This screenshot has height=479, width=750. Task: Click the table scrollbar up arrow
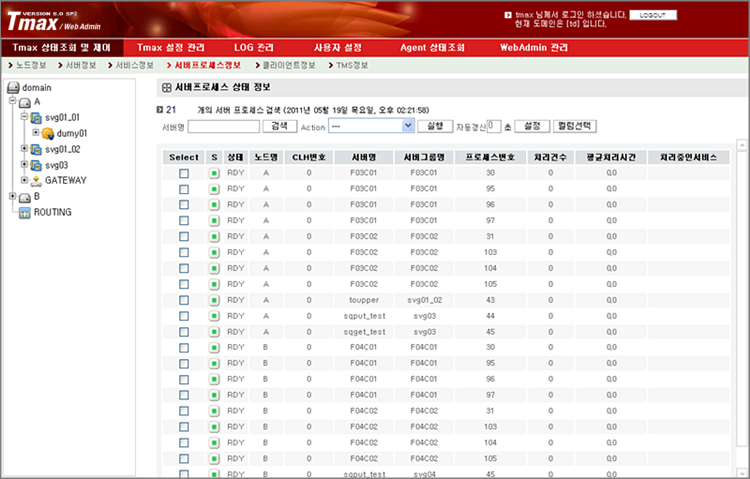(x=742, y=145)
